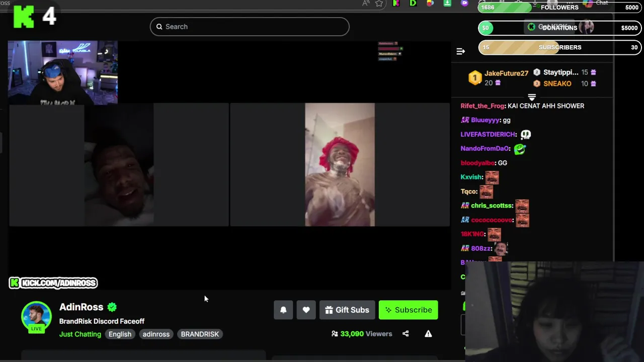Image resolution: width=644 pixels, height=362 pixels.
Task: Click the browser bookmark star icon
Action: pos(379,4)
